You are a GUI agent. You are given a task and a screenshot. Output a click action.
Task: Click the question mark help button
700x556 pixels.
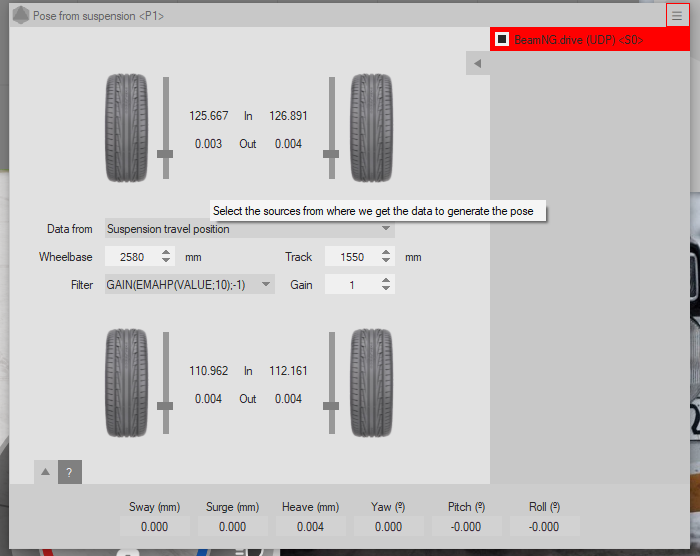69,472
